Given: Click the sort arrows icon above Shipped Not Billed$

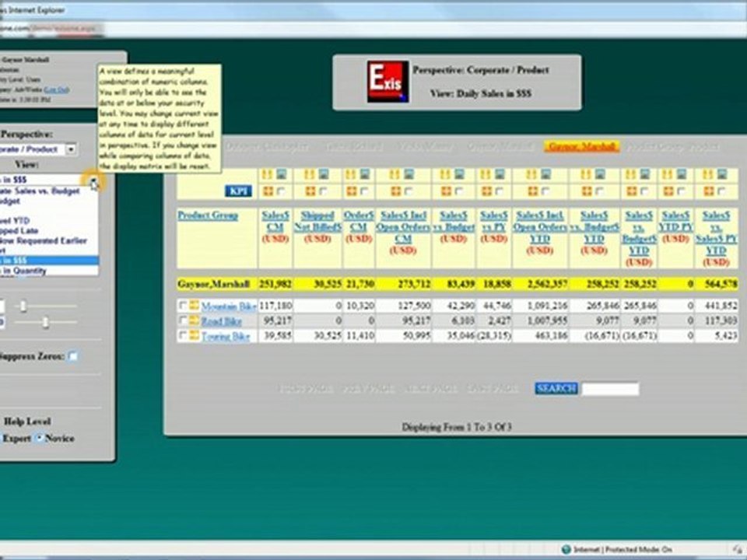Looking at the screenshot, I should 310,173.
